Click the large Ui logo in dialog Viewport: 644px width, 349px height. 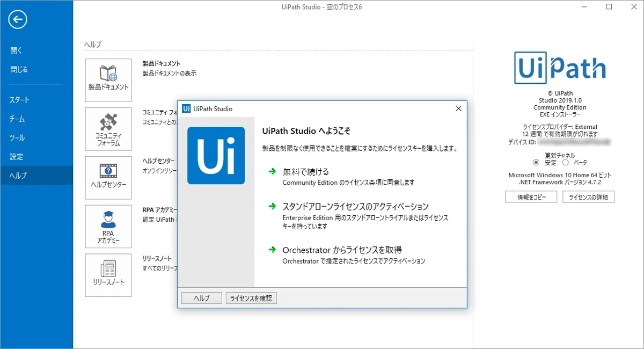216,155
